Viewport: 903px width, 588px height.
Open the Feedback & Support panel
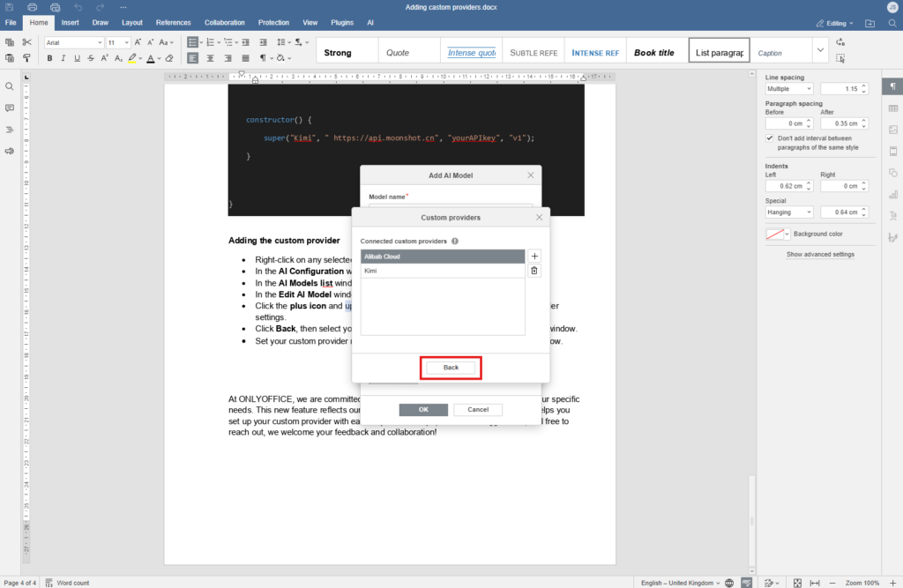pos(10,150)
